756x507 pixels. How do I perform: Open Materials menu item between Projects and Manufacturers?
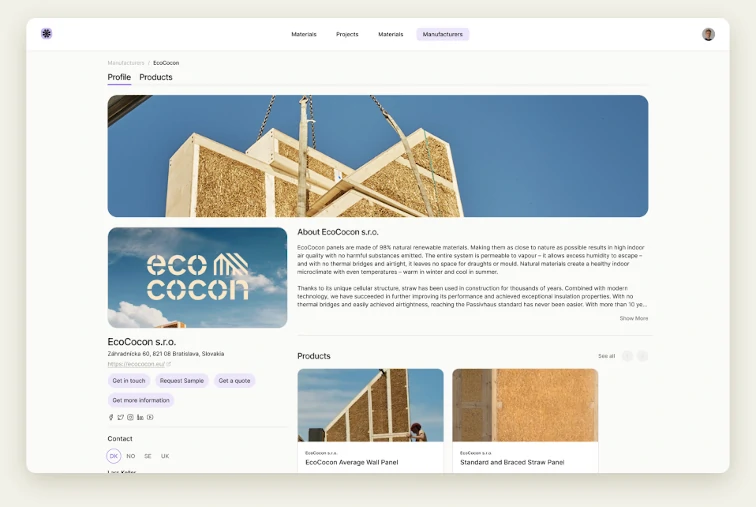pos(391,34)
